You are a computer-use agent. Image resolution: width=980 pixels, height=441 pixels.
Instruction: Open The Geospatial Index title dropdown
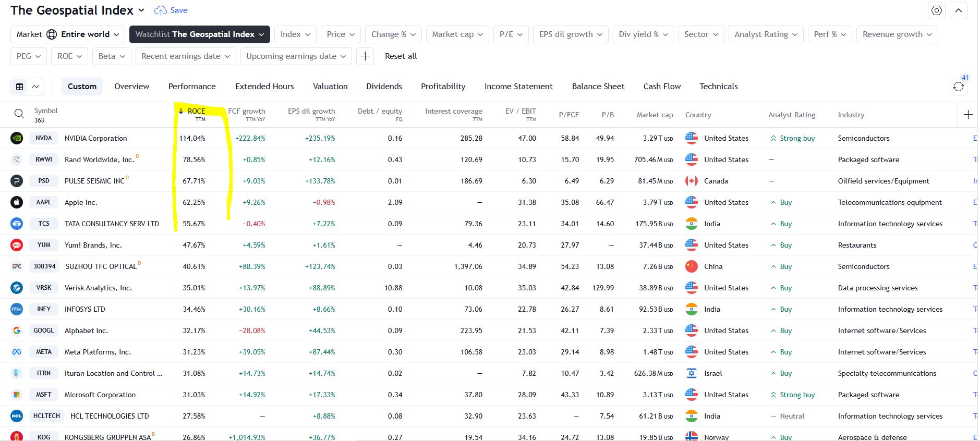(x=77, y=10)
